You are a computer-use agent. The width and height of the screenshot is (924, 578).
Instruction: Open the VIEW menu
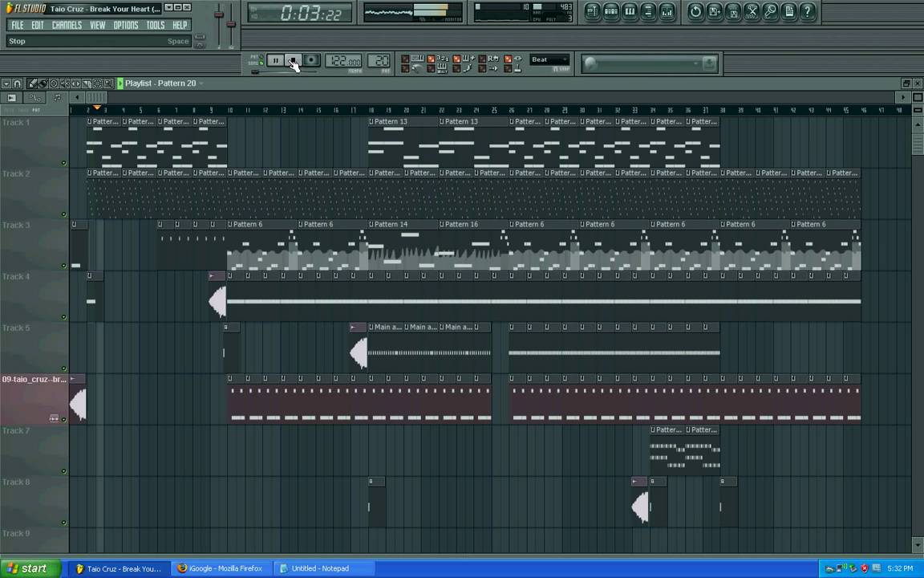point(97,26)
